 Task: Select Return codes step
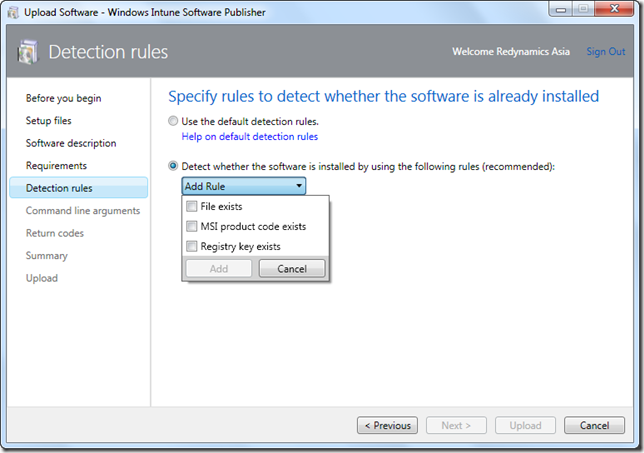55,233
